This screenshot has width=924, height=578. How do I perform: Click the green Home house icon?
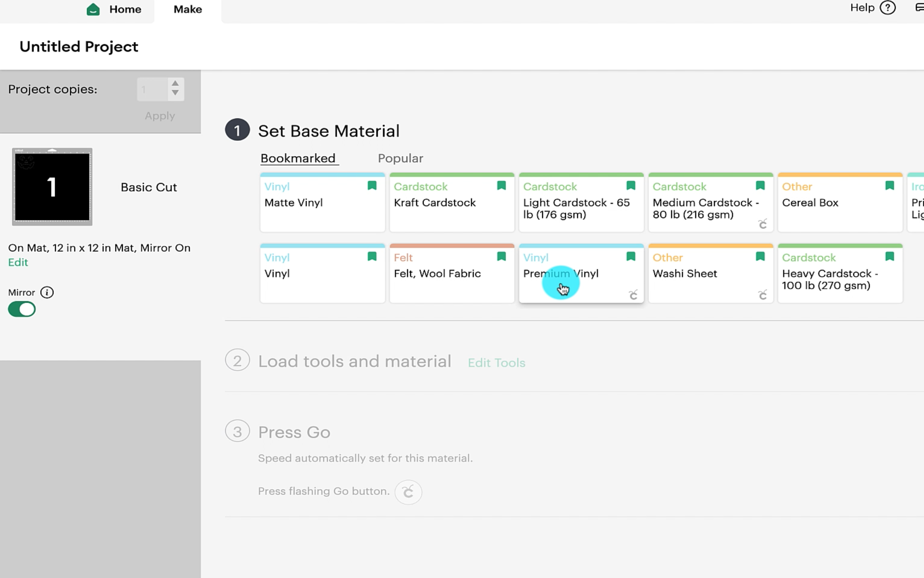pos(93,9)
